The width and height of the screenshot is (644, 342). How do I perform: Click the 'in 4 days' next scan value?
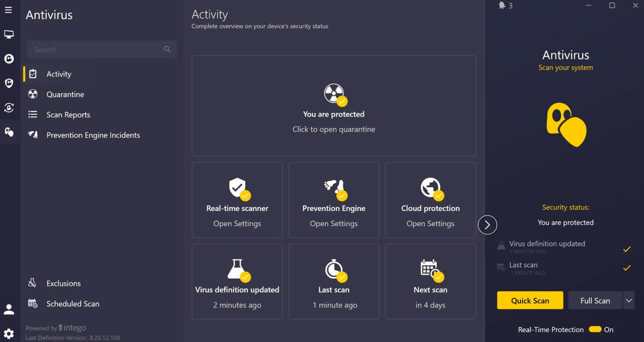tap(430, 305)
